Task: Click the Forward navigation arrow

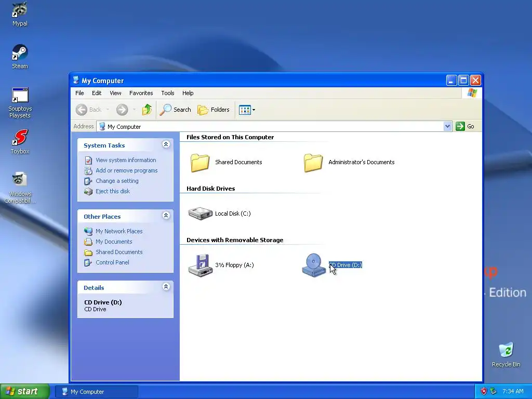Action: click(x=122, y=110)
